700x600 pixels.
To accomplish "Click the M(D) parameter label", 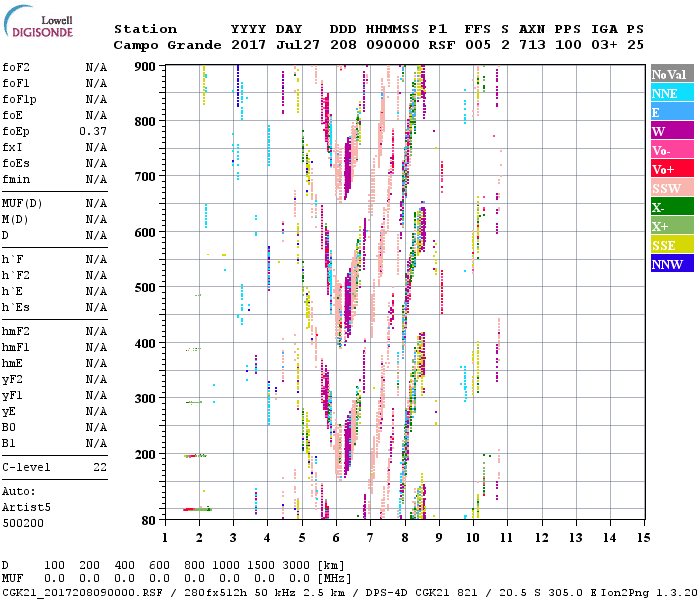I will [15, 220].
